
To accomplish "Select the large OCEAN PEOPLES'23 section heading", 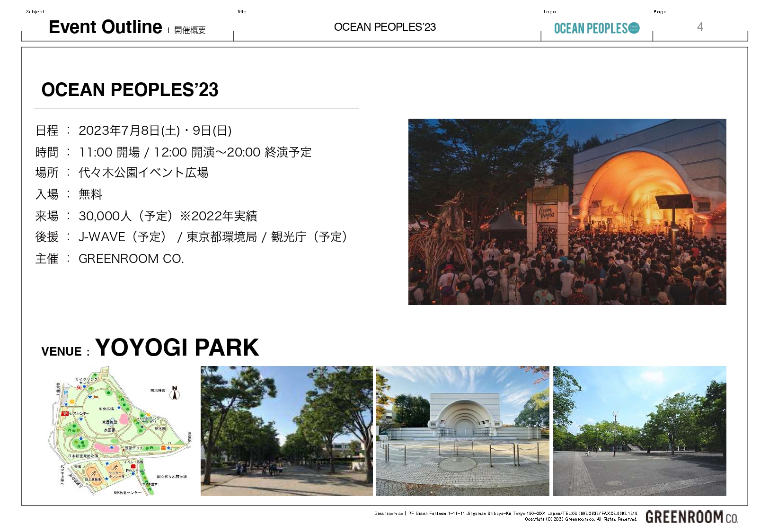I will [x=130, y=90].
